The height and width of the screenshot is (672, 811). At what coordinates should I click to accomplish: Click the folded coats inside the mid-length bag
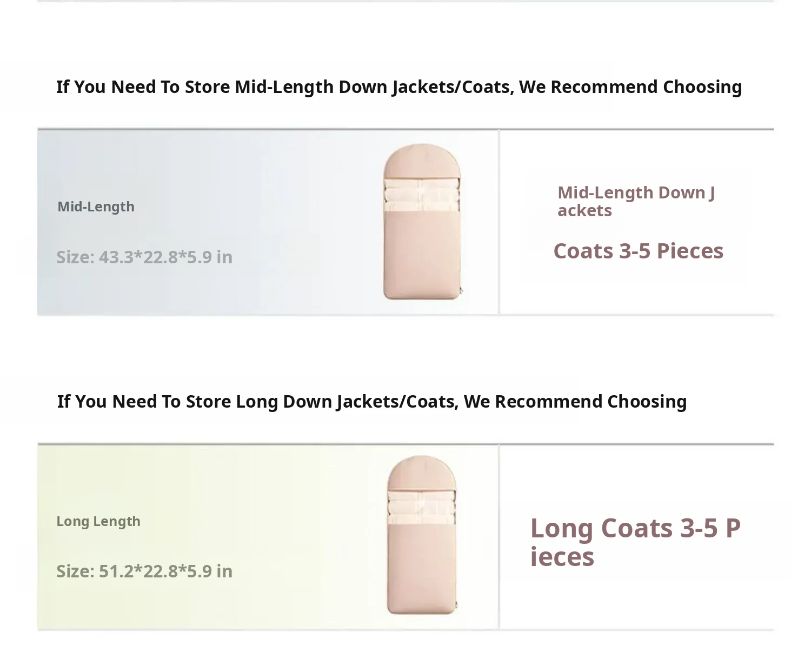(x=422, y=195)
